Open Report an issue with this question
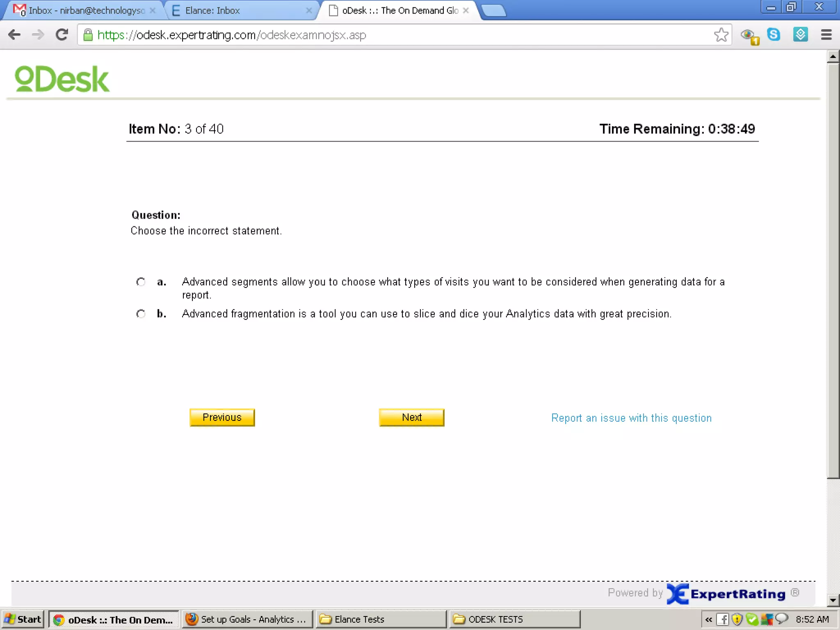 click(x=631, y=418)
